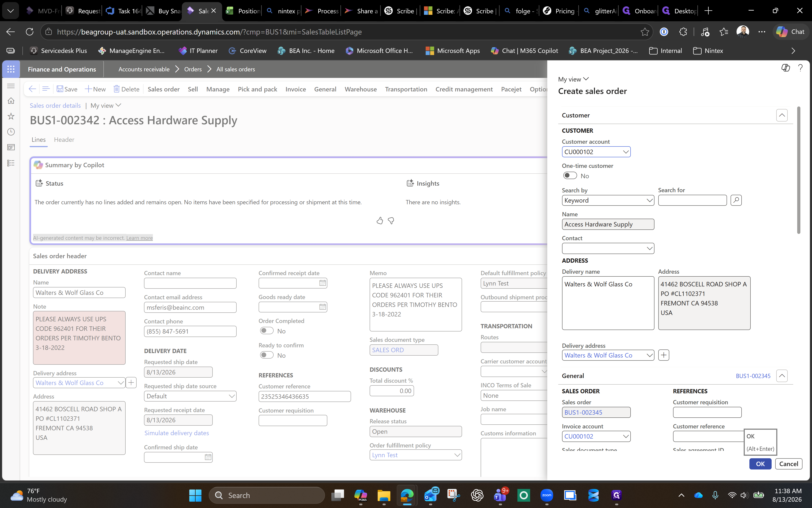
Task: Click Orders in the breadcrumb
Action: tap(193, 69)
